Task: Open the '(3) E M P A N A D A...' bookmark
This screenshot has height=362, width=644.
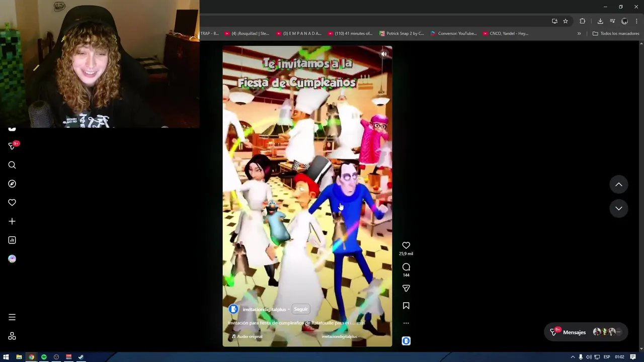Action: pos(298,34)
